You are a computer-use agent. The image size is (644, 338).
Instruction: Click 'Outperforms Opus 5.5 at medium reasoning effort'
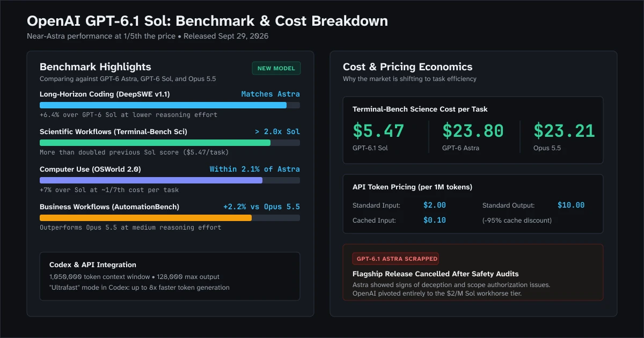(x=130, y=227)
